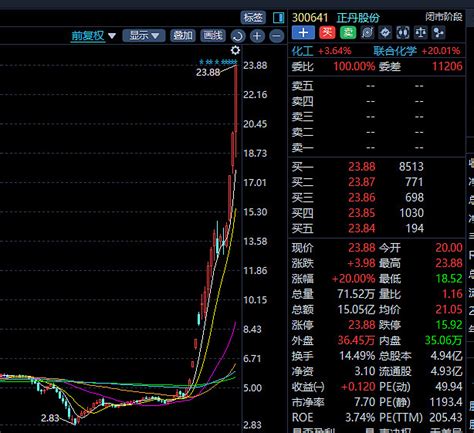The image size is (474, 433).
Task: Click the red 买 buy icon
Action: (x=327, y=33)
